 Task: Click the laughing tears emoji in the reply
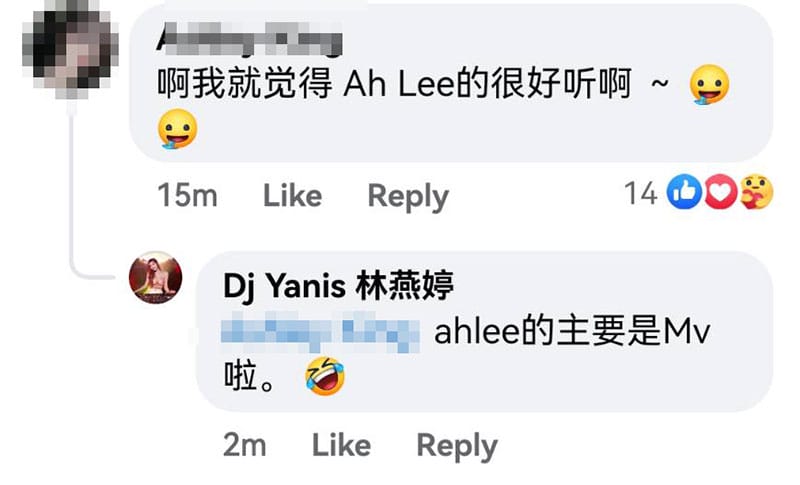coord(325,377)
